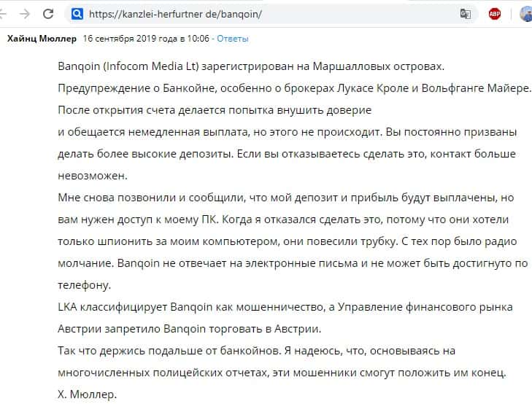The width and height of the screenshot is (532, 404).
Task: Open the translate page icon
Action: click(x=465, y=14)
